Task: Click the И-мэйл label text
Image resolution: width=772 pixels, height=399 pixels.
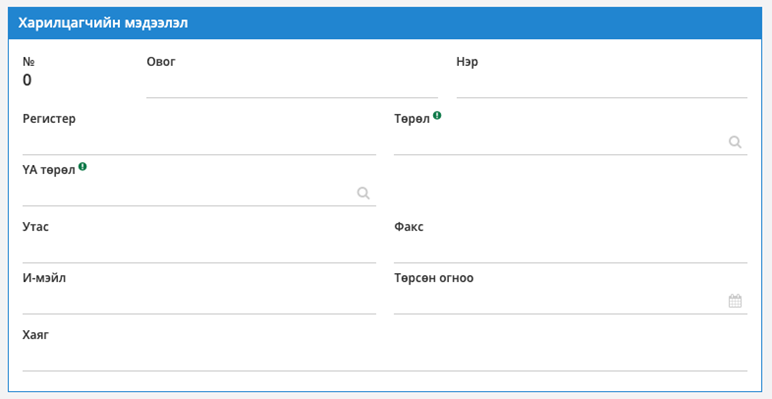Action: click(x=44, y=278)
